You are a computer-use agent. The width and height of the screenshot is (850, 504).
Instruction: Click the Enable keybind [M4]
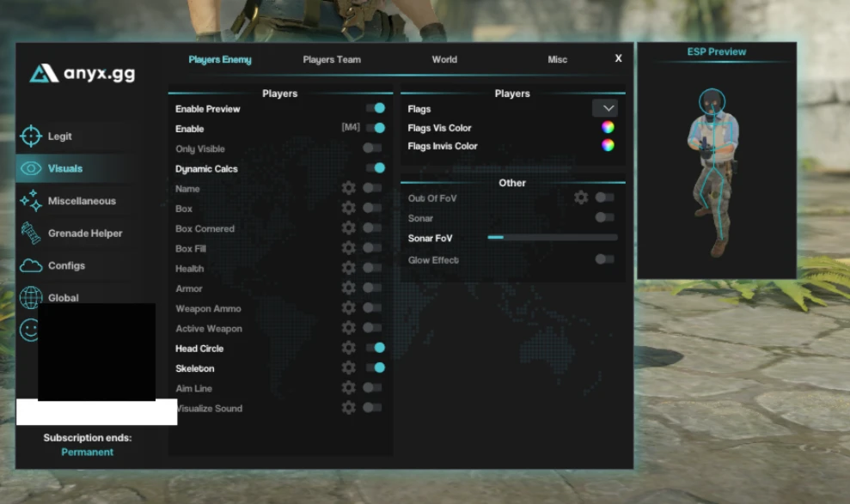(x=351, y=127)
